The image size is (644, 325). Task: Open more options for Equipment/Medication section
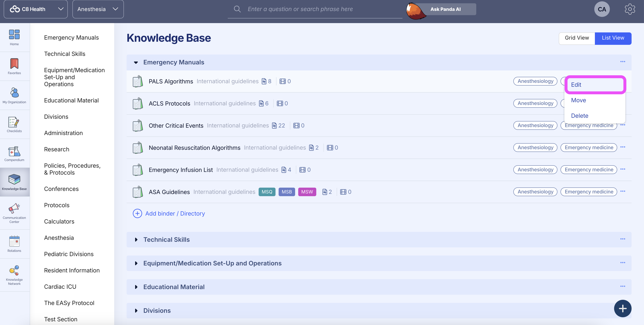point(622,263)
